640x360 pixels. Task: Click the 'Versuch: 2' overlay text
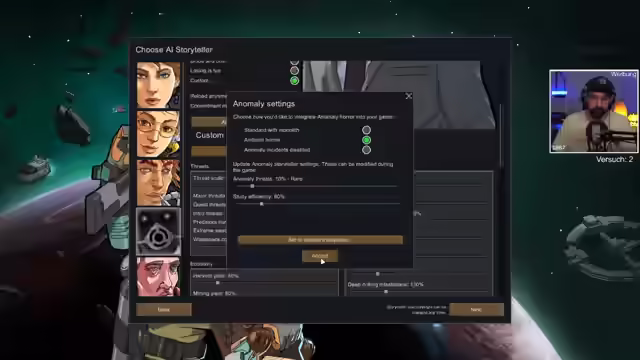tap(614, 159)
